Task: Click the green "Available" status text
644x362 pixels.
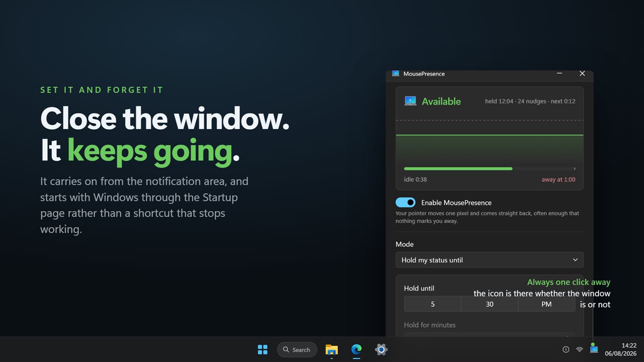Action: [x=441, y=102]
